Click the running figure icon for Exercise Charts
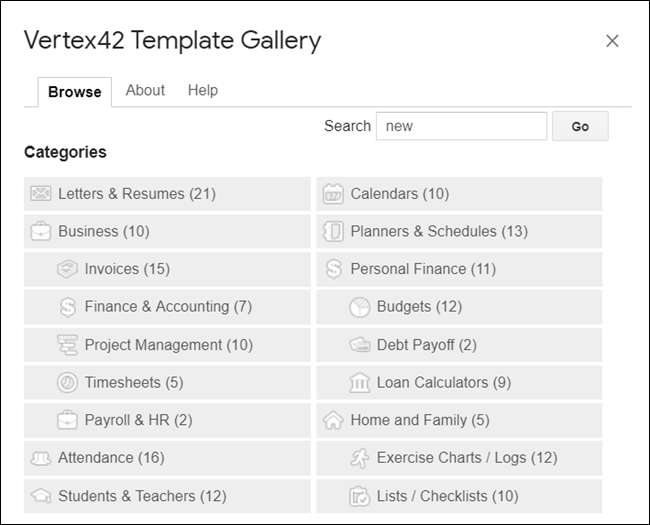 [360, 458]
